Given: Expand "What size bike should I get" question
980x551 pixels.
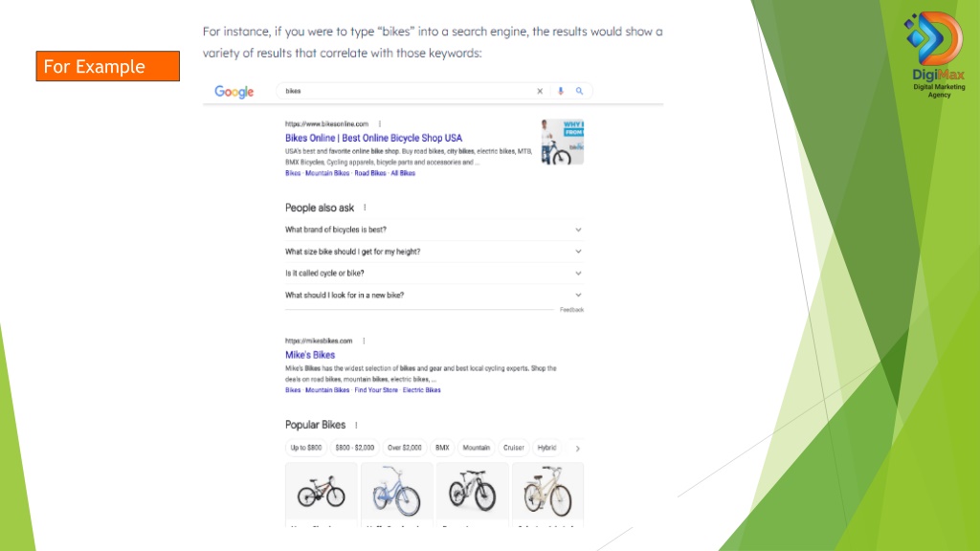Looking at the screenshot, I should pyautogui.click(x=434, y=252).
